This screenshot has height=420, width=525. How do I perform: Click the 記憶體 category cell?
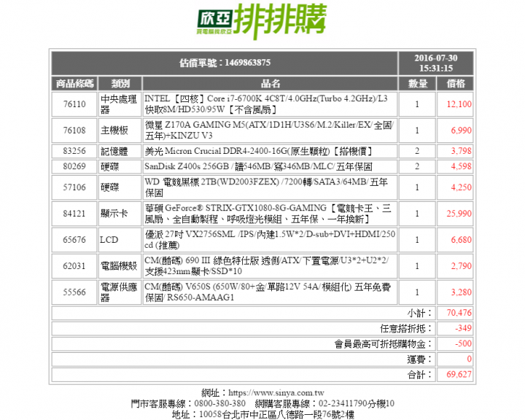(x=120, y=151)
